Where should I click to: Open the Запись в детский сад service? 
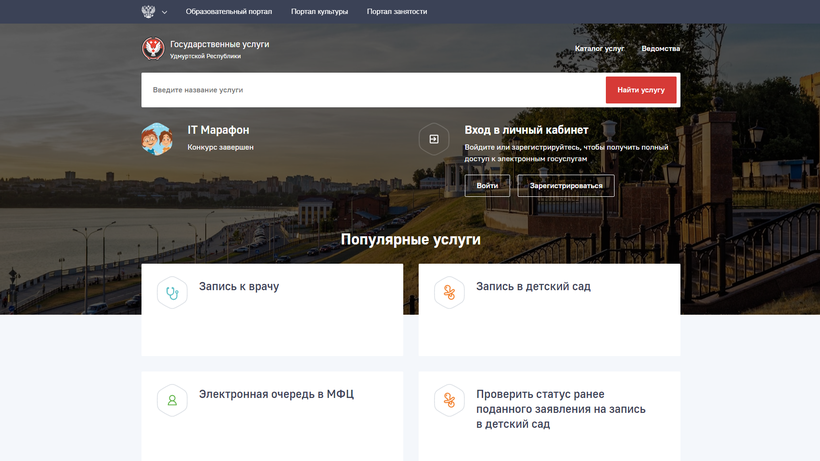[533, 286]
